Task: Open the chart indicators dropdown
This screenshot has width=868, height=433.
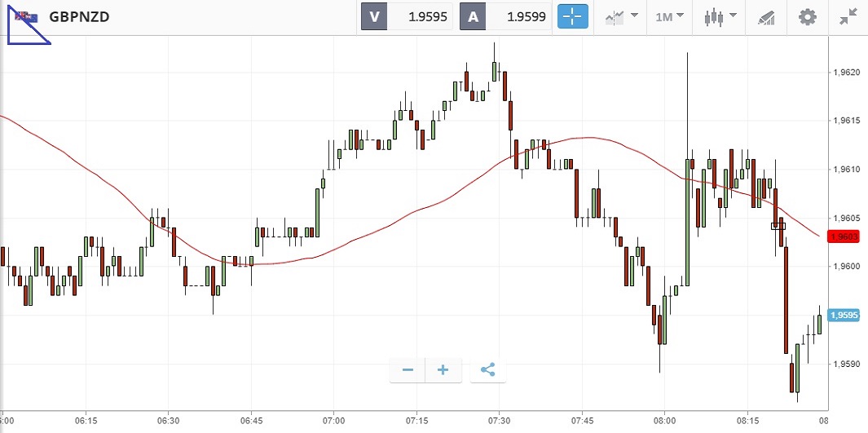Action: click(x=621, y=16)
